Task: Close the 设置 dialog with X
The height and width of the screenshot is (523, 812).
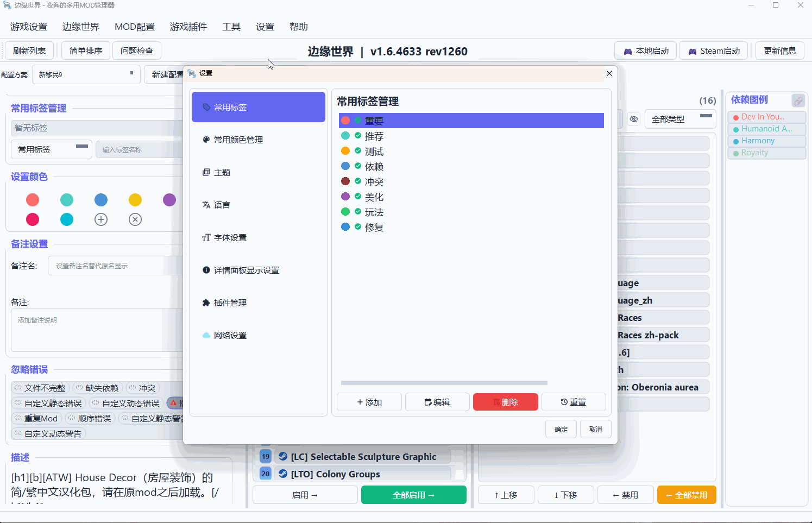Action: pos(609,73)
